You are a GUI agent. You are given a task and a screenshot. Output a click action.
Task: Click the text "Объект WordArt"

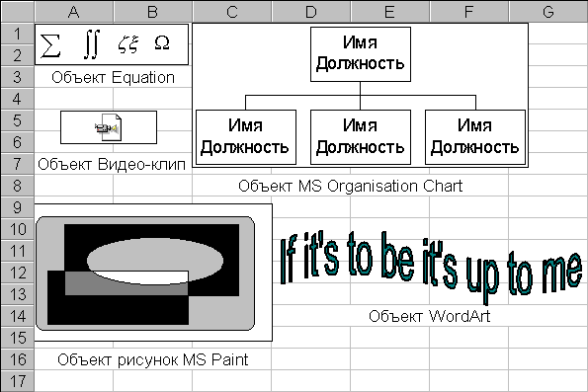(x=429, y=316)
